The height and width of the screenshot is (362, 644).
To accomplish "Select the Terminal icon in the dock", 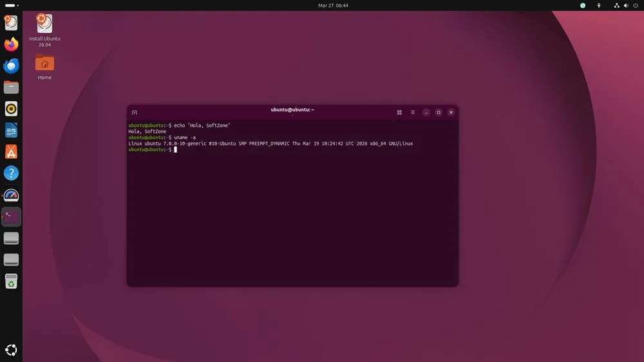I will (x=11, y=216).
